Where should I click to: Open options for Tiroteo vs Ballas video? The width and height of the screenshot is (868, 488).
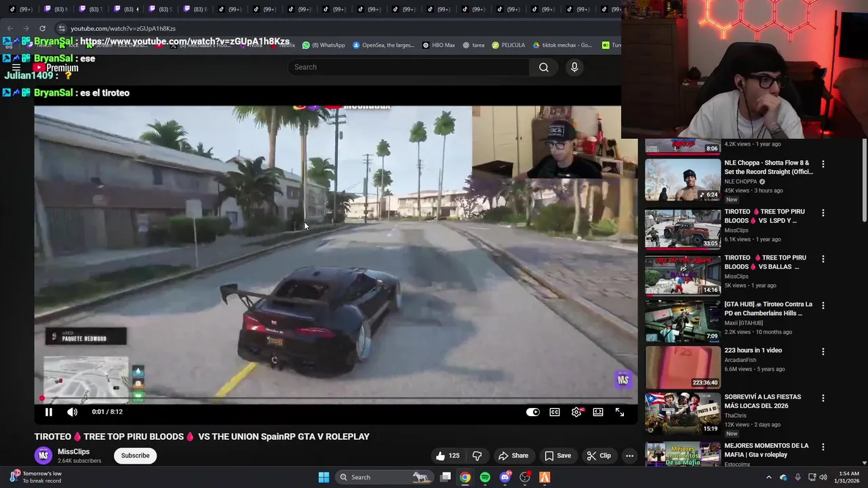click(x=823, y=259)
